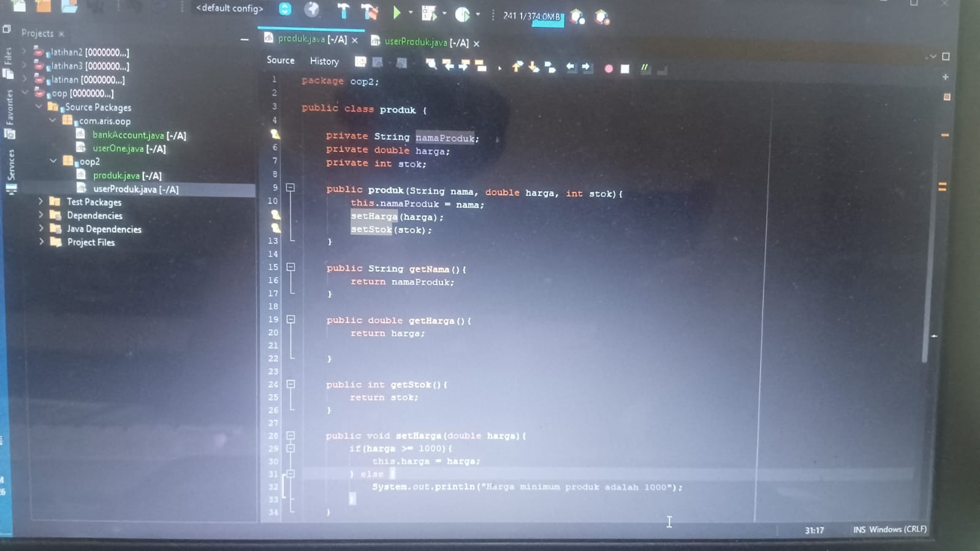
Task: Select bankAccount.java in project tree
Action: pos(128,135)
